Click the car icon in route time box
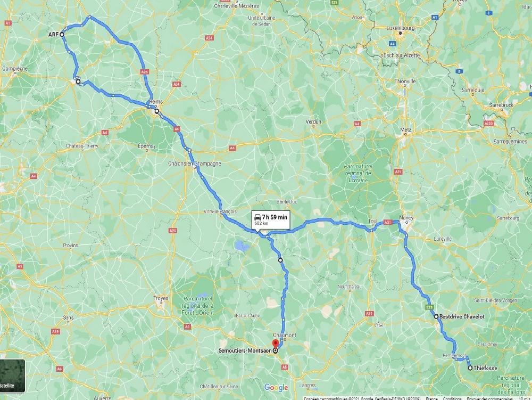The height and width of the screenshot is (400, 532). click(257, 217)
